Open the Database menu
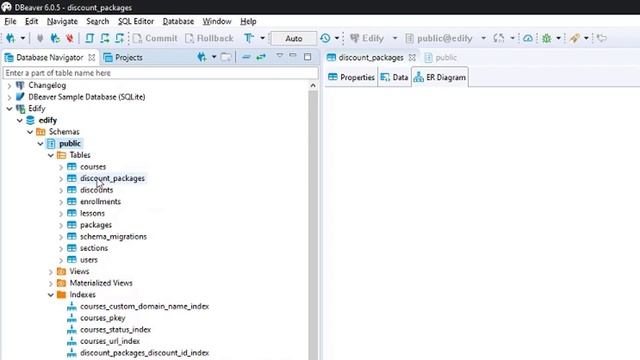Screen dimensions: 640x360 click(178, 21)
